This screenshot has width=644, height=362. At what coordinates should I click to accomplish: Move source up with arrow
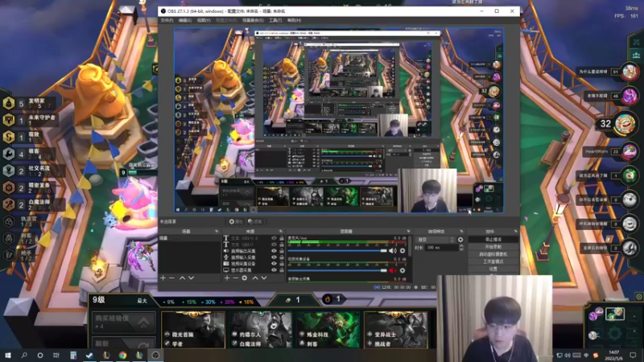pyautogui.click(x=255, y=278)
